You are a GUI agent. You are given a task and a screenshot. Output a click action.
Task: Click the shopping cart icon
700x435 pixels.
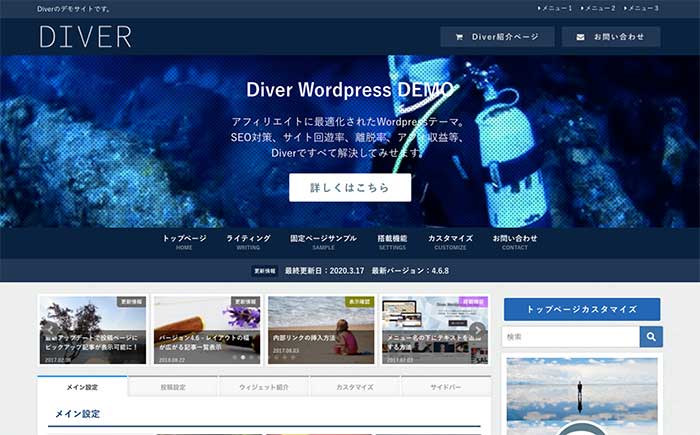pyautogui.click(x=459, y=37)
